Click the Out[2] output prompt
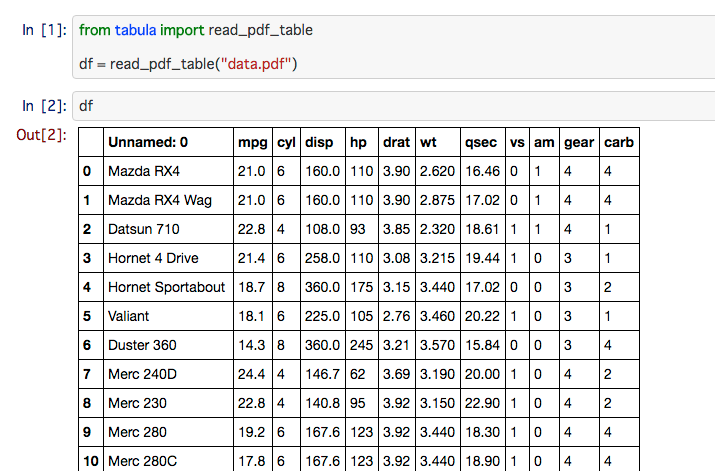Viewport: 715px width, 471px height. click(41, 135)
